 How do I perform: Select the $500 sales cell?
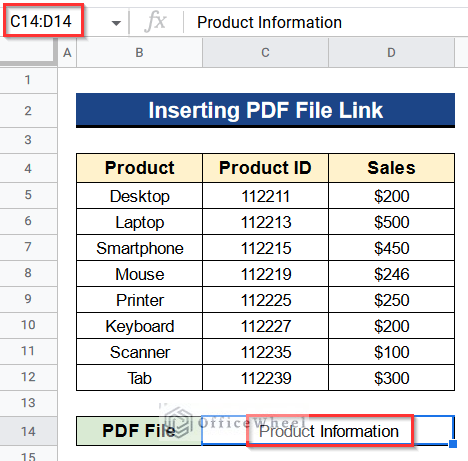point(391,222)
